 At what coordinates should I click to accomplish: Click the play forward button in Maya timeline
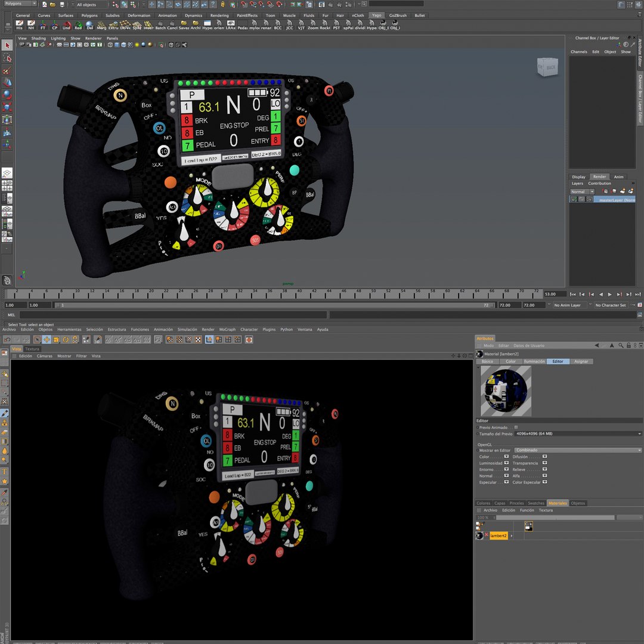click(x=609, y=294)
